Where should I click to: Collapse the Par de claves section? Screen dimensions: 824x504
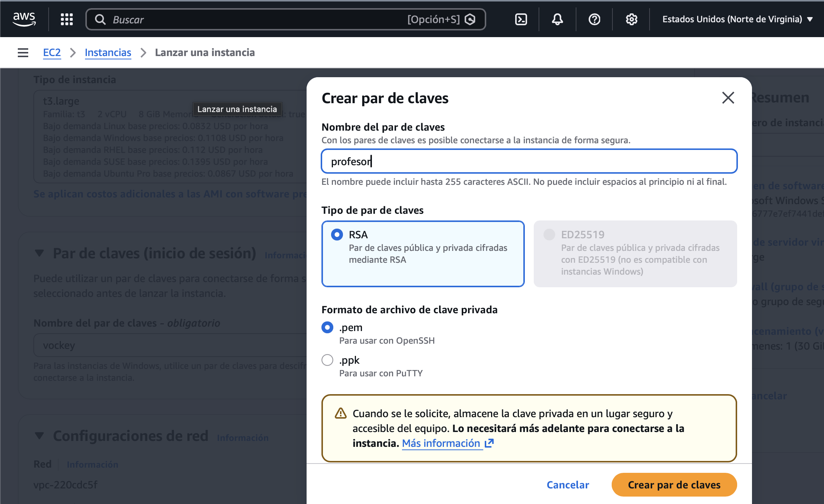point(39,253)
